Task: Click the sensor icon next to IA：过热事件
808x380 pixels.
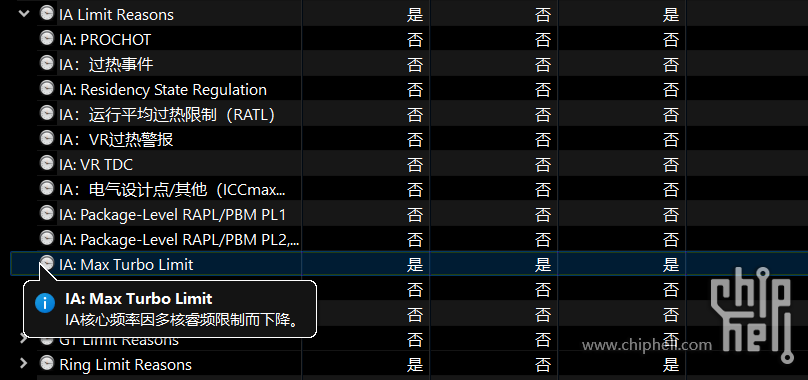Action: (x=47, y=64)
